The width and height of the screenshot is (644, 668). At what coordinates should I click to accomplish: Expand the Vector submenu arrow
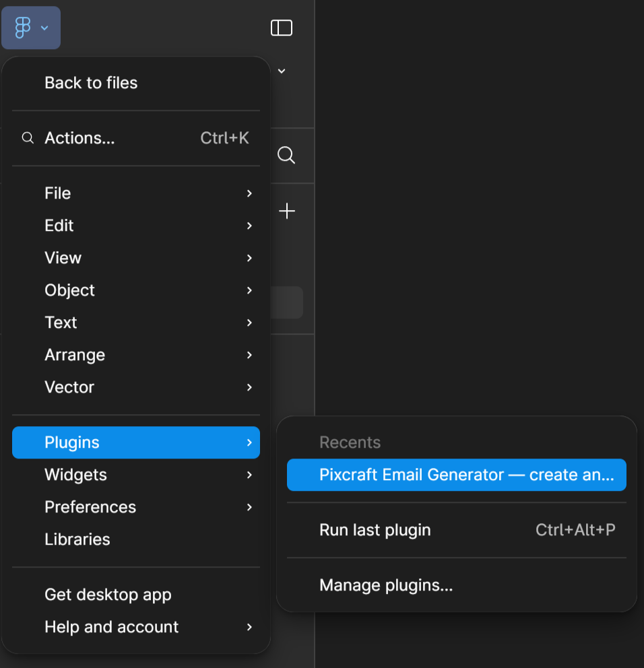pos(249,387)
